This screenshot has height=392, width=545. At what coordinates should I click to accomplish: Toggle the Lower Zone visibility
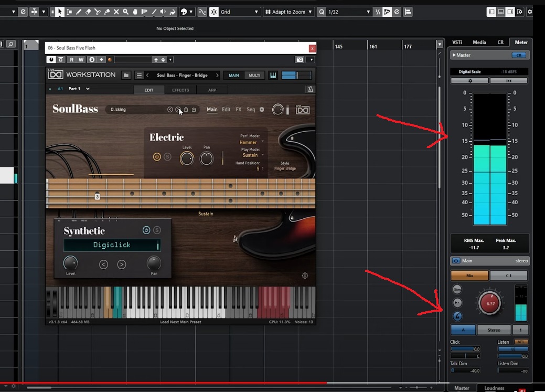point(501,12)
